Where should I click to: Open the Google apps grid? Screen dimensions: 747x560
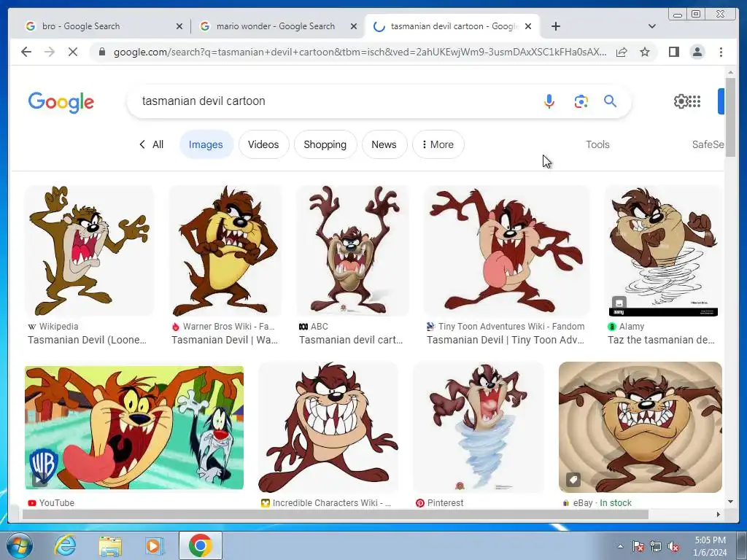pos(694,101)
